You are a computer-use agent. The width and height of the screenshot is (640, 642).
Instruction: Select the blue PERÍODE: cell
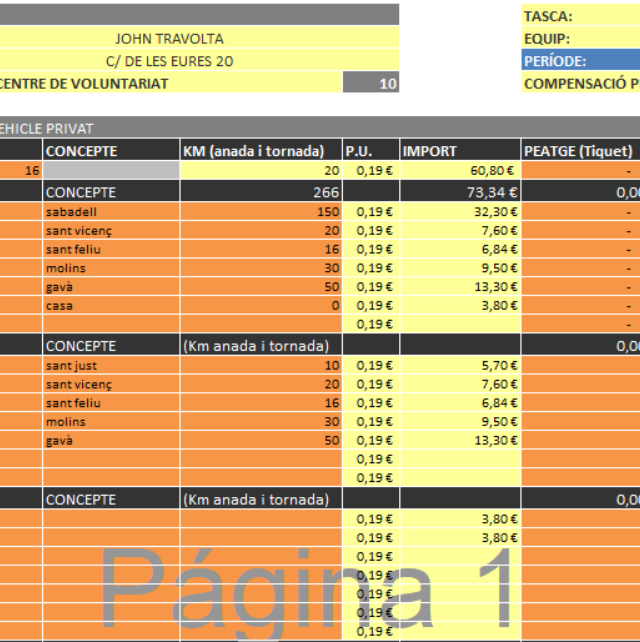pos(580,61)
